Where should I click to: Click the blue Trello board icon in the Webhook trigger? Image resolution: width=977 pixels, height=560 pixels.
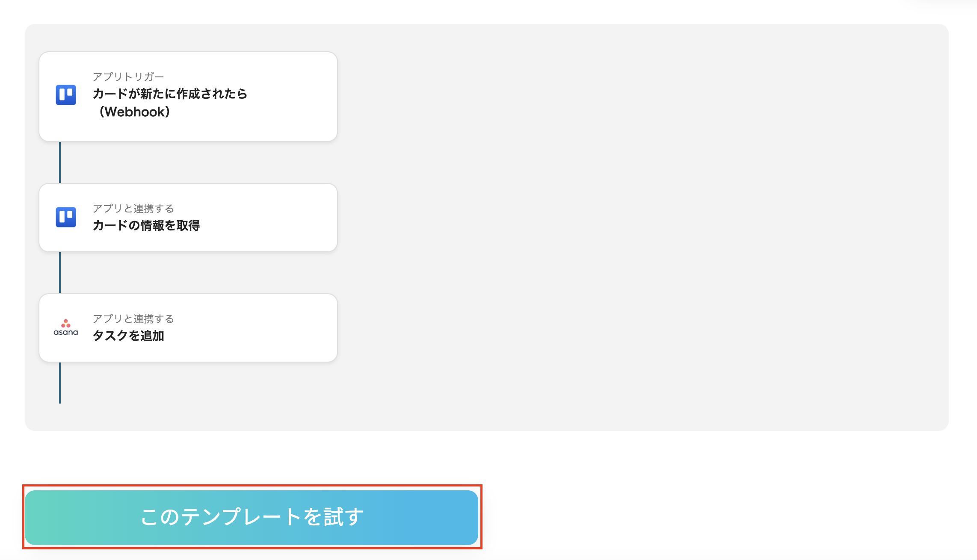[x=65, y=95]
